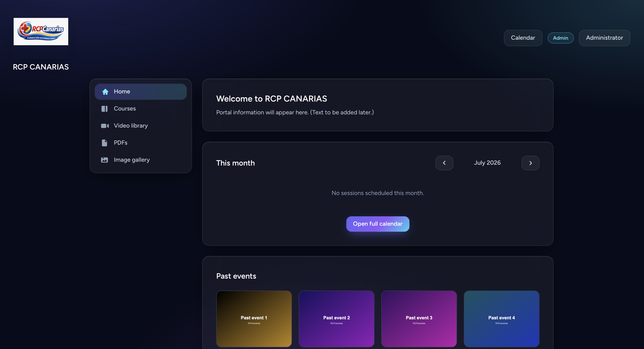Click the Calendar button in header

523,38
